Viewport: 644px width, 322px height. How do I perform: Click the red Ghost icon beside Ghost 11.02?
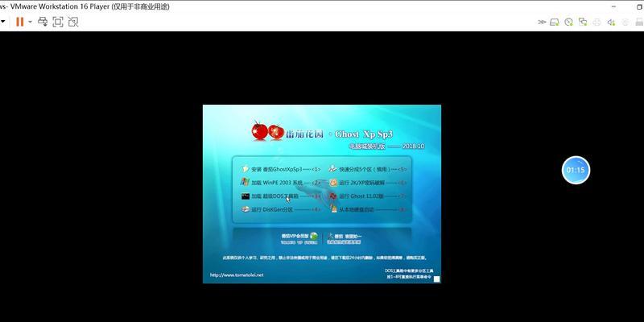[333, 196]
